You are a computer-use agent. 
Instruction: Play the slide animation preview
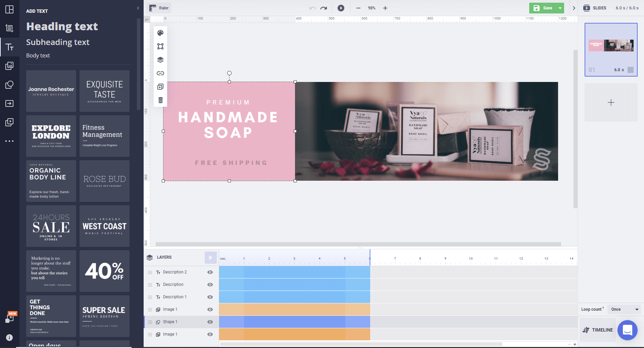[x=341, y=8]
